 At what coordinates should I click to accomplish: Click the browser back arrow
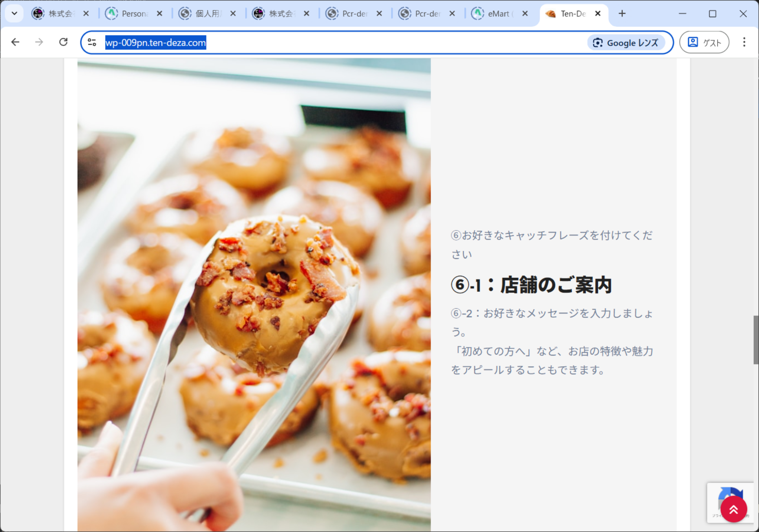[15, 42]
